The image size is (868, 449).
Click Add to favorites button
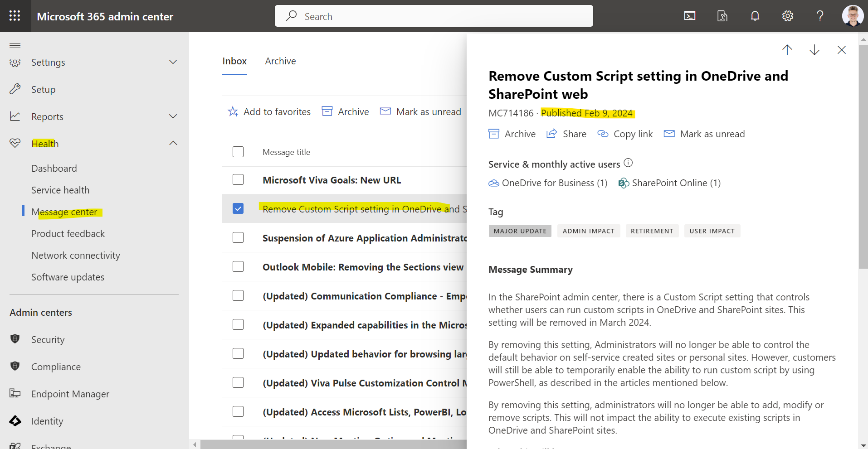pos(269,112)
